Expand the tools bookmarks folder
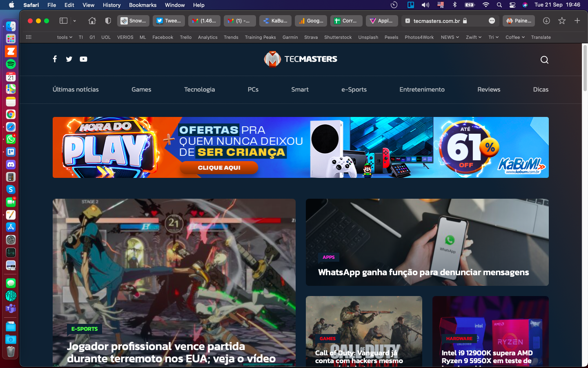 [65, 37]
